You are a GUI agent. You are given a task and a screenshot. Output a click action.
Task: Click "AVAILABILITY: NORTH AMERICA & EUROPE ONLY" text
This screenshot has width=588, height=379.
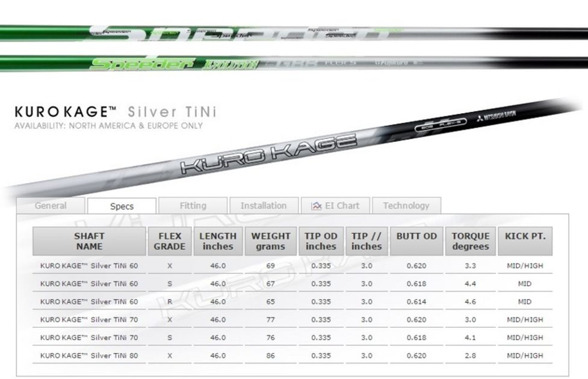point(109,126)
